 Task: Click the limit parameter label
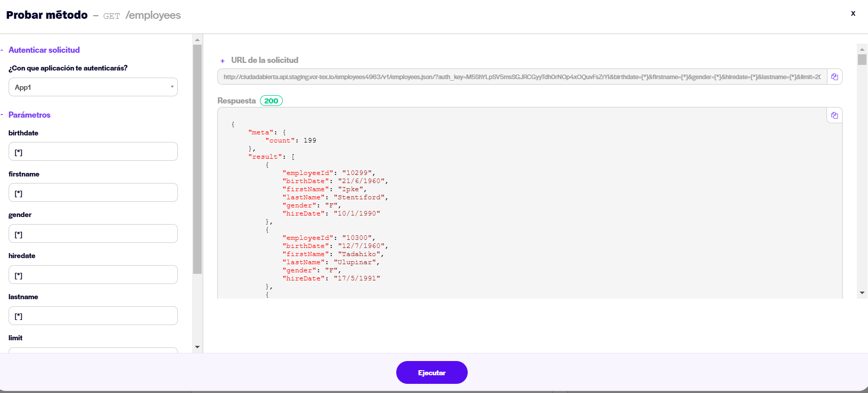point(15,338)
